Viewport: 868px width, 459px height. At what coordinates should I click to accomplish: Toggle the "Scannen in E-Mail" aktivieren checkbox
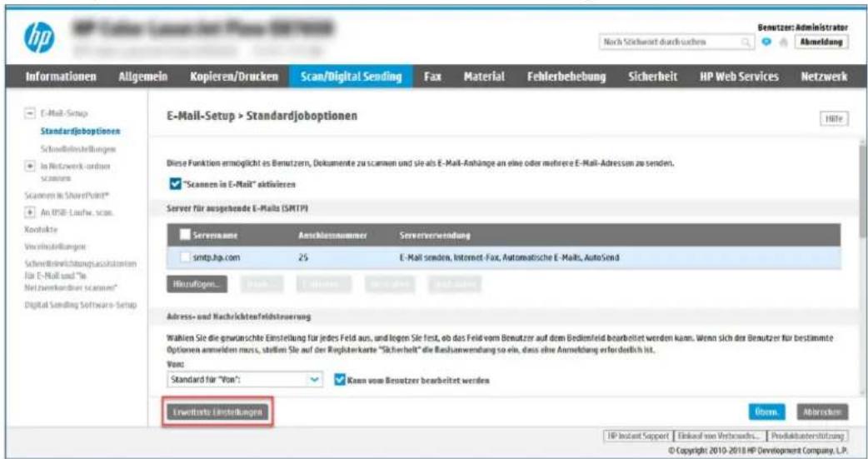click(174, 184)
